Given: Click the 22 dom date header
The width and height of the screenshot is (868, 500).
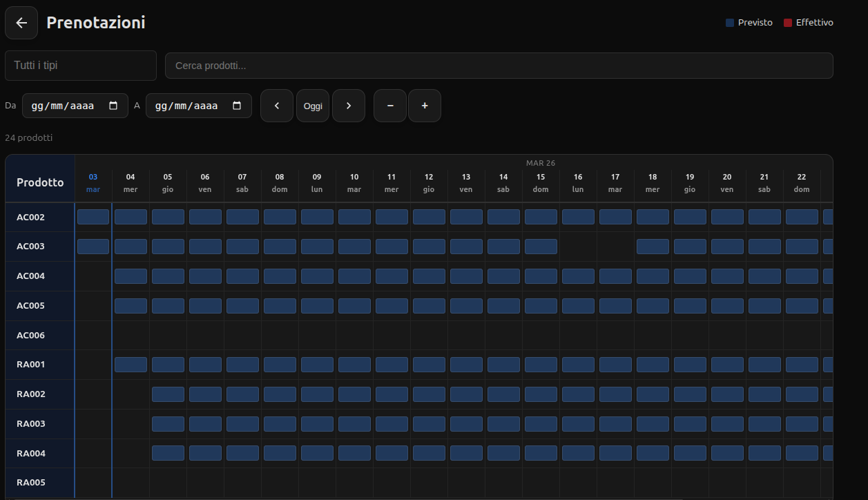Looking at the screenshot, I should click(802, 183).
